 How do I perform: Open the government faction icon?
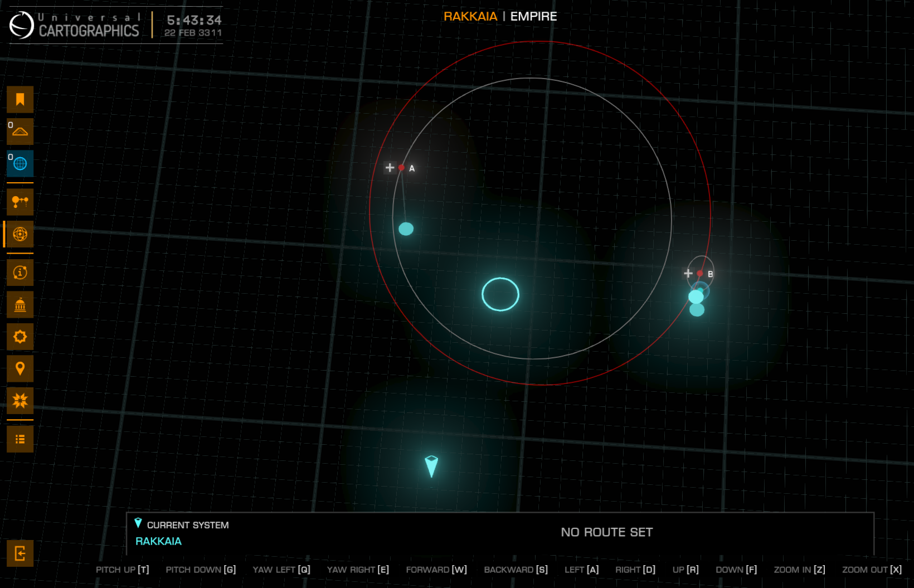point(20,305)
